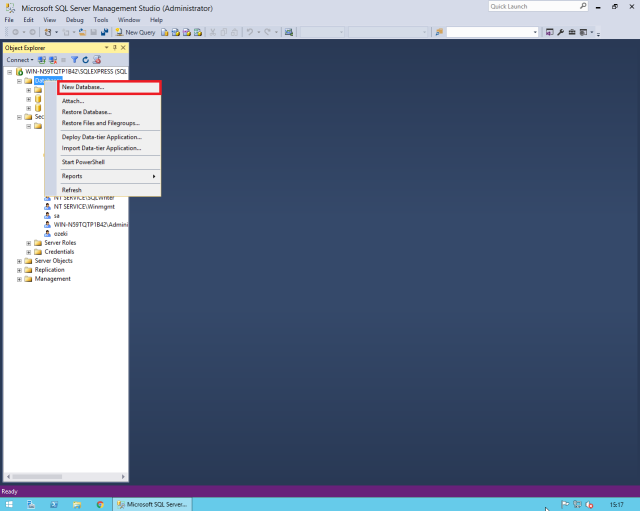Viewport: 640px width, 511px height.
Task: Click Refresh in the context menu
Action: [x=109, y=190]
